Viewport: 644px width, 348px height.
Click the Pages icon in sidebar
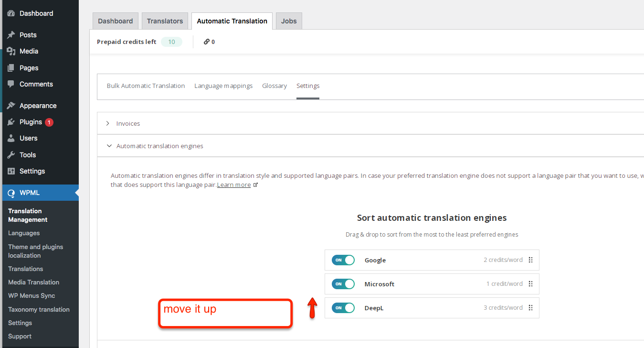pos(11,68)
